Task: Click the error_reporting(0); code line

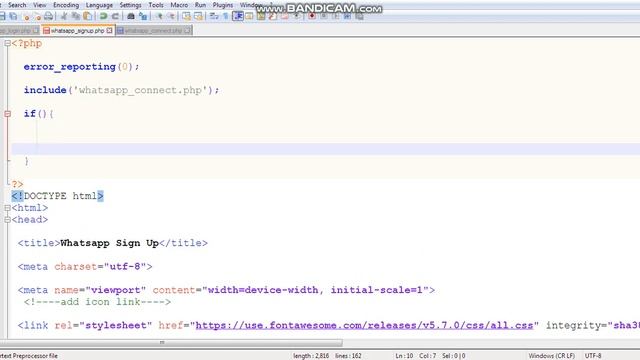Action: [81, 67]
